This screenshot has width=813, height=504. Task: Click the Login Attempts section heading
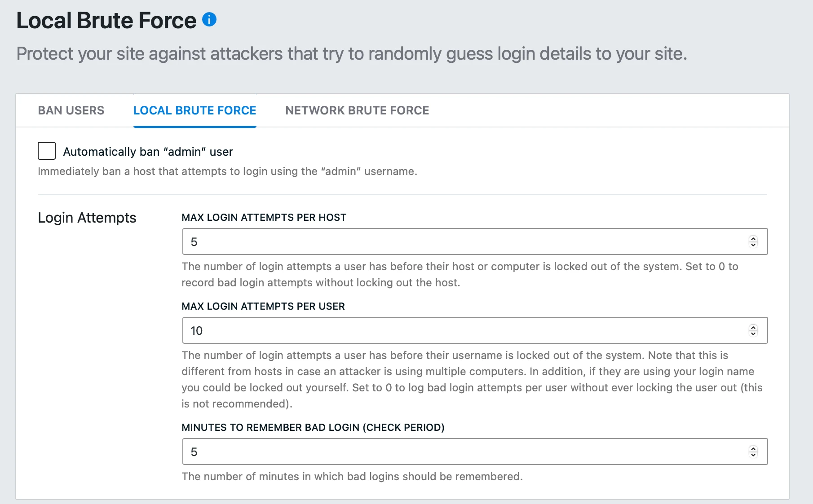[87, 218]
